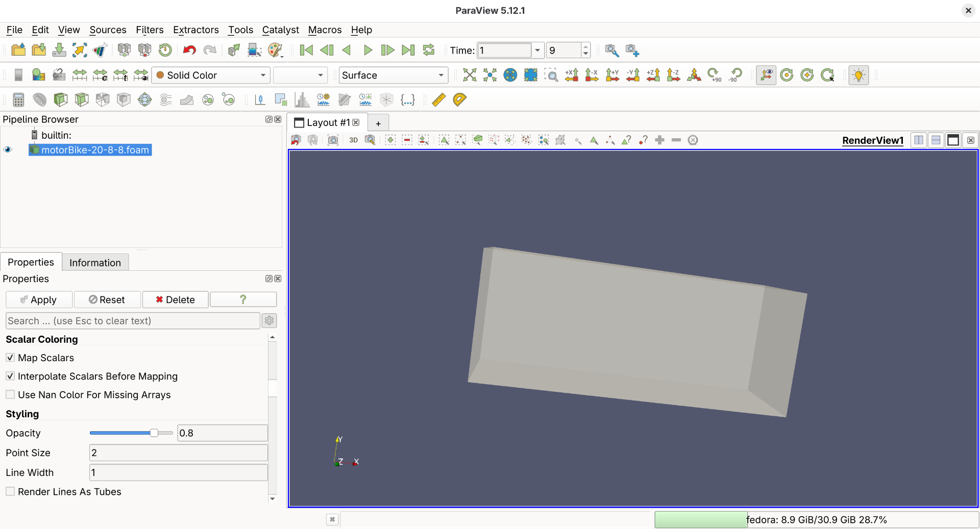This screenshot has width=980, height=529.
Task: Select the Layout #1 tab
Action: click(x=328, y=122)
